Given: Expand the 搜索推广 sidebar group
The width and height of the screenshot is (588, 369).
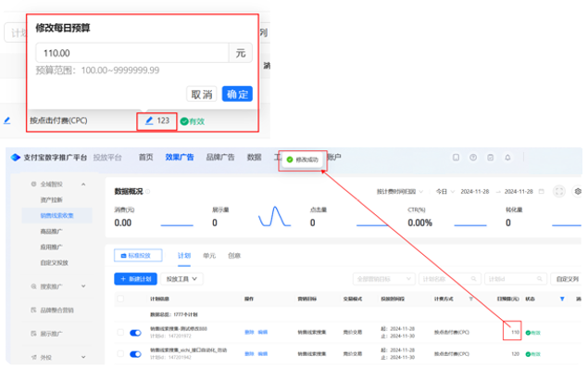Looking at the screenshot, I should (x=83, y=286).
